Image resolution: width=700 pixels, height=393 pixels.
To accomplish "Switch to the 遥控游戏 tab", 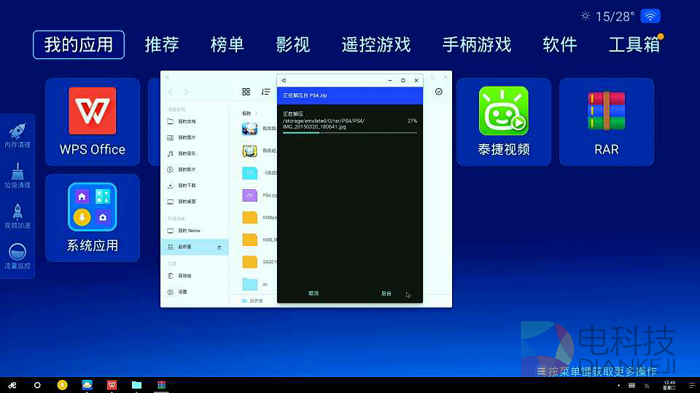I will 376,45.
